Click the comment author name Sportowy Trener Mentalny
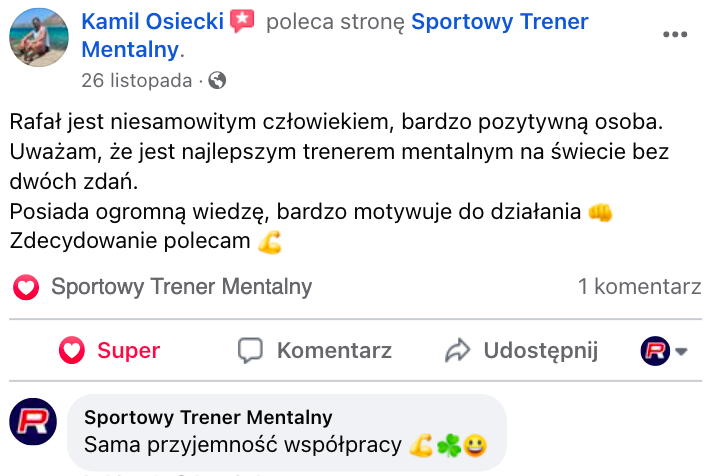 click(x=208, y=417)
